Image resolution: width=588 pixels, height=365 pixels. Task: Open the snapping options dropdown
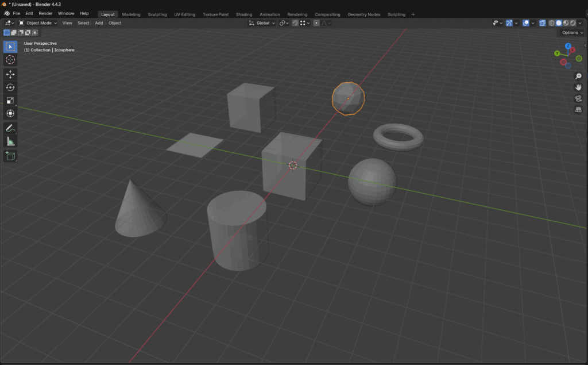point(304,23)
